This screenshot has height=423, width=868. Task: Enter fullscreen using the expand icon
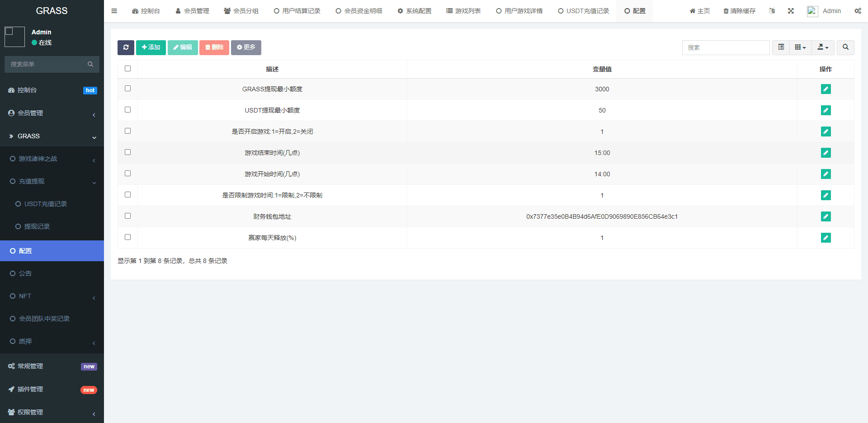(791, 11)
